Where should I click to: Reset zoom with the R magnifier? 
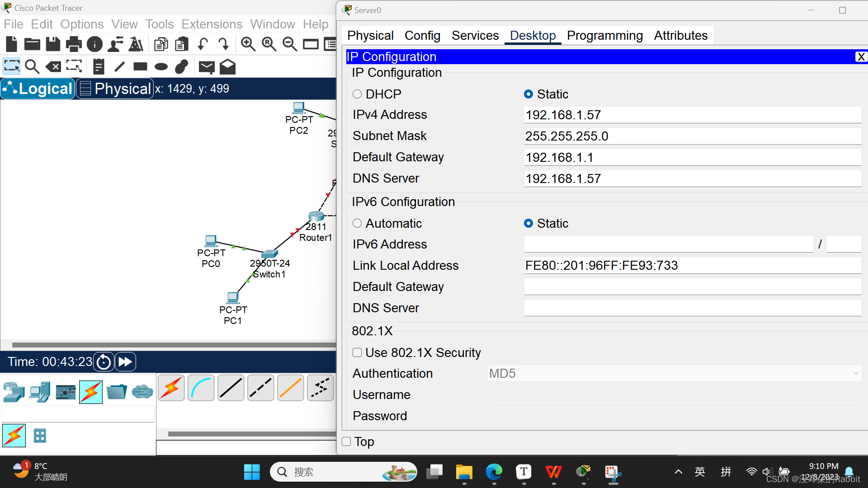269,44
